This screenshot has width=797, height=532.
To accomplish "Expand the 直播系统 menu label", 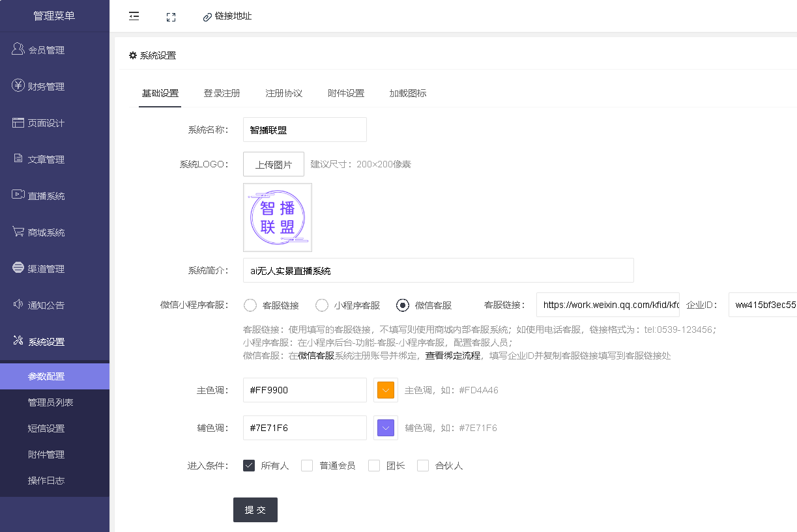I will coord(46,196).
